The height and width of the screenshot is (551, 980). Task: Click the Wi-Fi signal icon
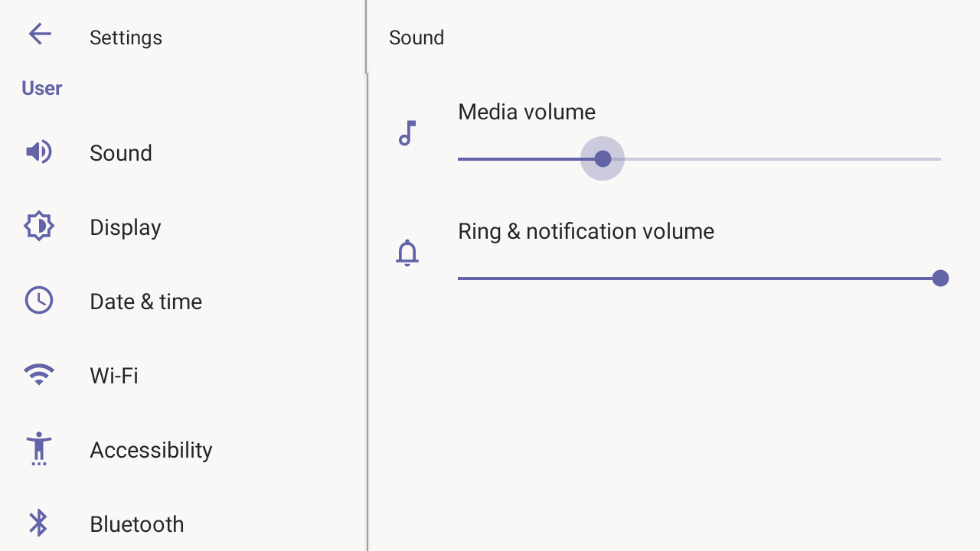pos(38,374)
